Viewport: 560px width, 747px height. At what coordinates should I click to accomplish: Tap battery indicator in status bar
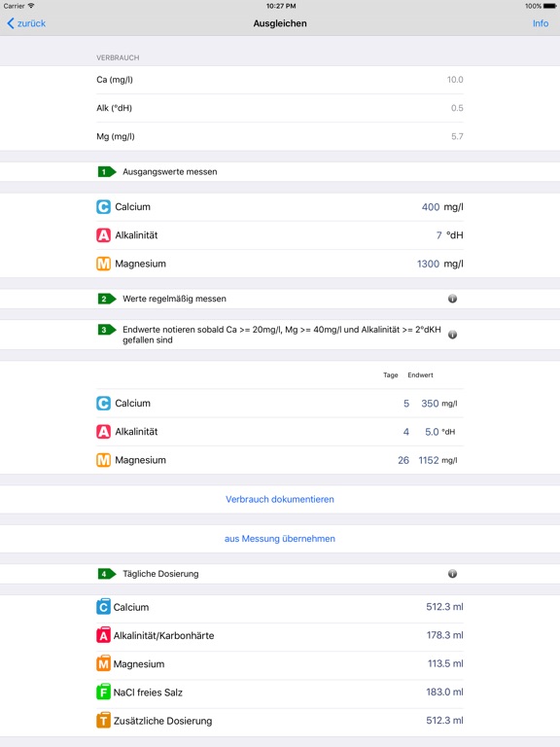[550, 6]
